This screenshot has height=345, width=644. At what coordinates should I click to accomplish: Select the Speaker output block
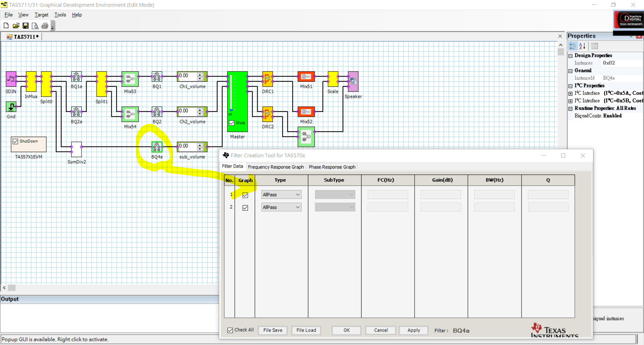pos(353,81)
